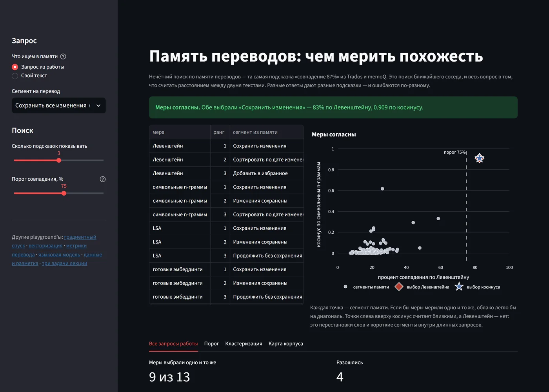Image resolution: width=549 pixels, height=392 pixels.
Task: Select «Сохранить изменения» in Левенштейн rank 1 row
Action: tap(267, 146)
